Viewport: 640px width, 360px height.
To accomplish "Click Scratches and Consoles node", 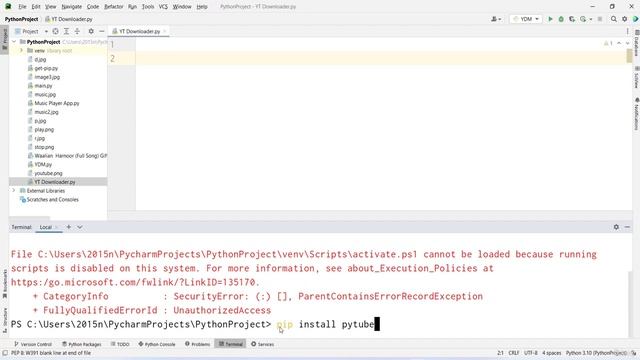I will coord(52,200).
